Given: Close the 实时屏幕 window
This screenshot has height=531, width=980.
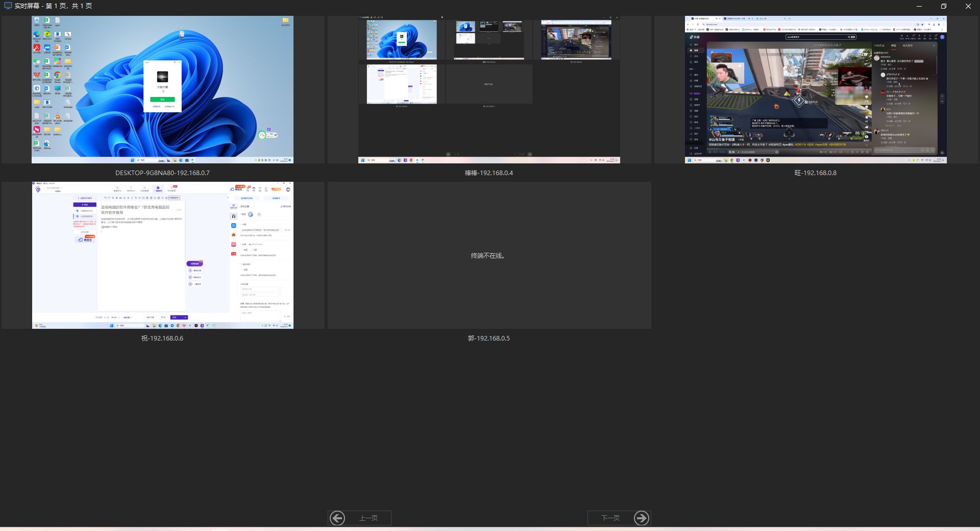Looking at the screenshot, I should coord(968,6).
